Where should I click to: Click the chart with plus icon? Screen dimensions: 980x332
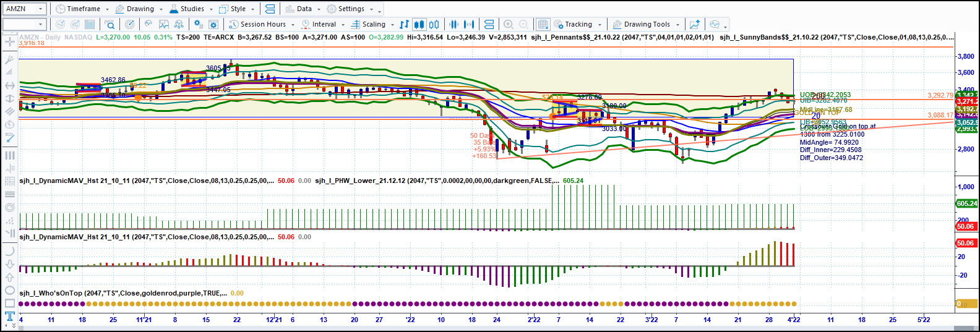(x=695, y=24)
